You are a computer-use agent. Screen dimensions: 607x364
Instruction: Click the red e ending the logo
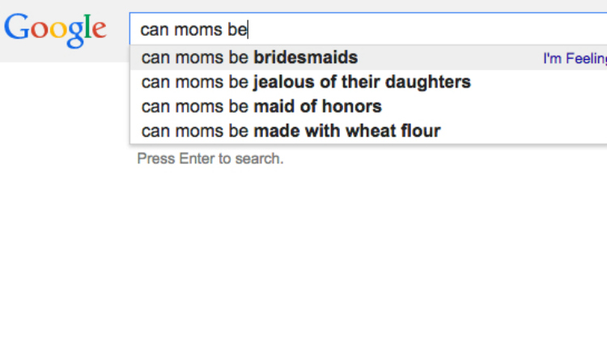point(99,30)
